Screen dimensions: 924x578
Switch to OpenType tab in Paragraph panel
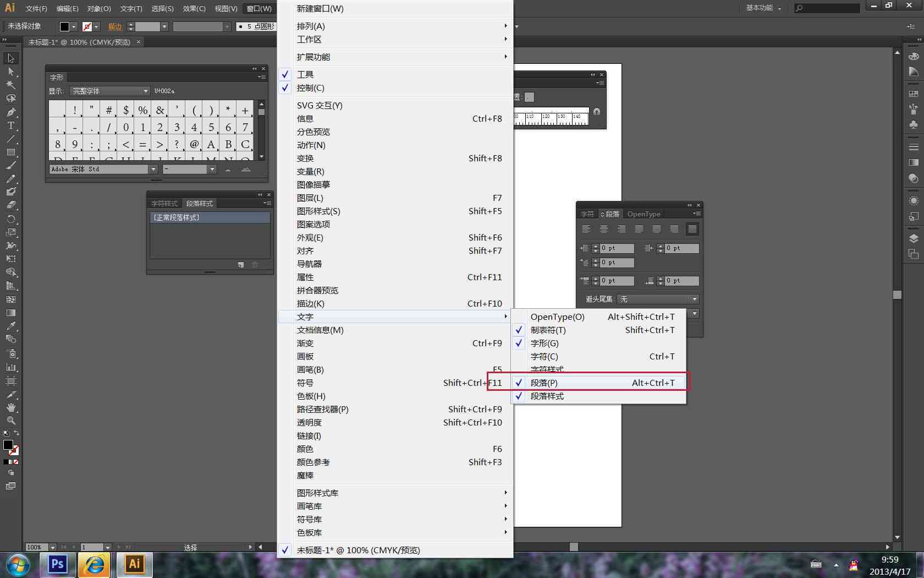point(643,214)
